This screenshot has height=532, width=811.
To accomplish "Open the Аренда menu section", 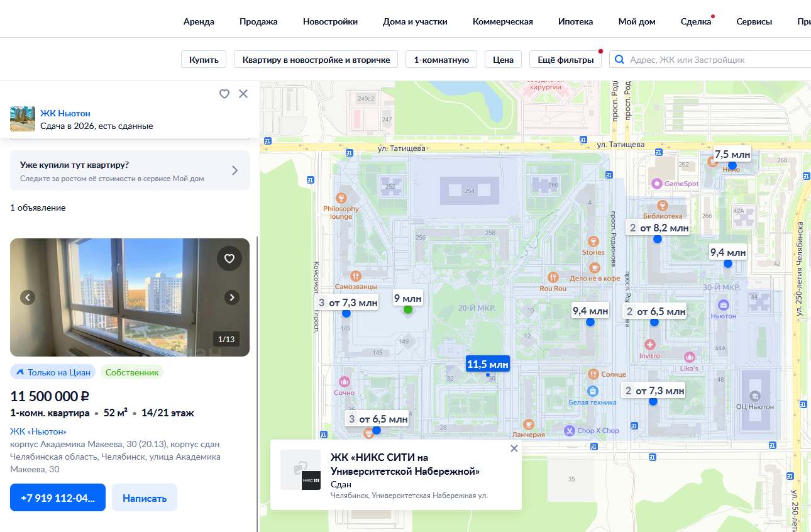I will 199,21.
